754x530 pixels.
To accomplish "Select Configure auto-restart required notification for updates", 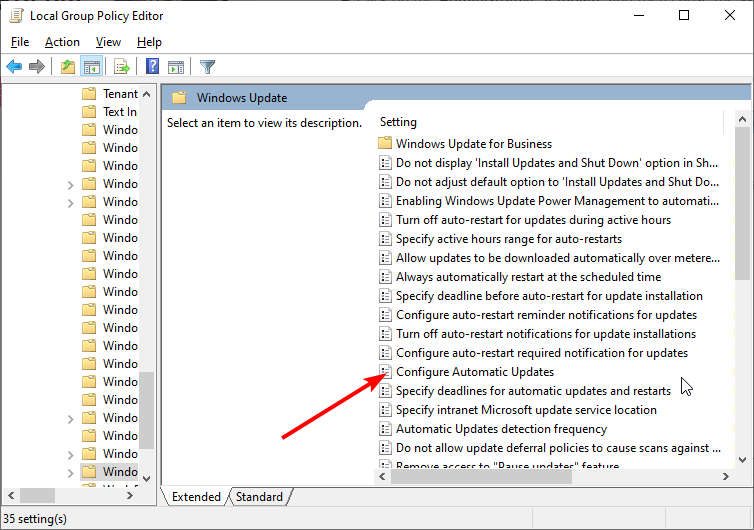I will [x=542, y=353].
